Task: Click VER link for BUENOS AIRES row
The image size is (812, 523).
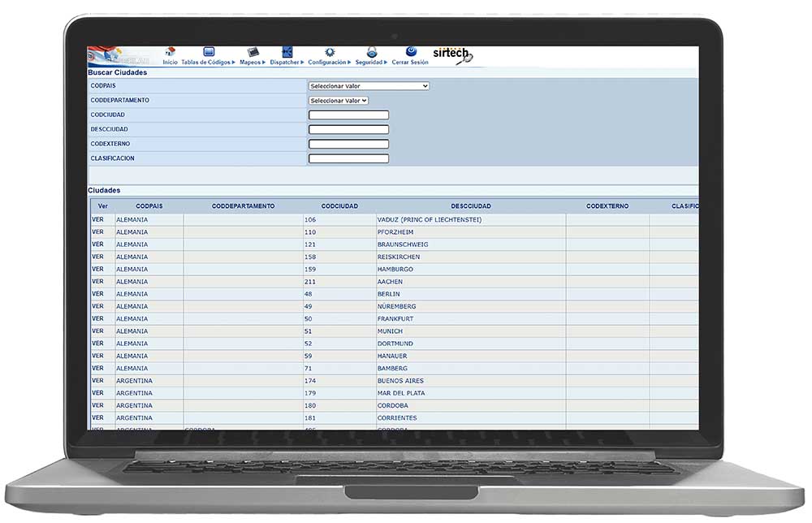Action: tap(97, 381)
